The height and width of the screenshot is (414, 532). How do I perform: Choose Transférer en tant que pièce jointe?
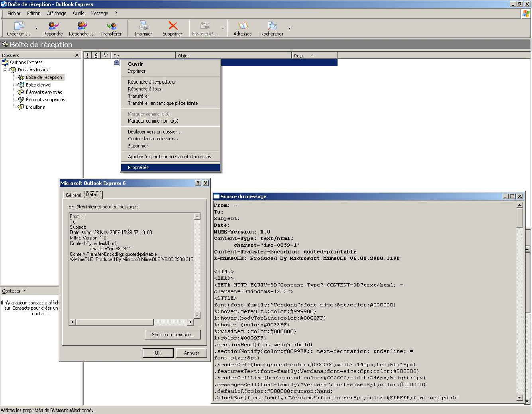pos(170,103)
